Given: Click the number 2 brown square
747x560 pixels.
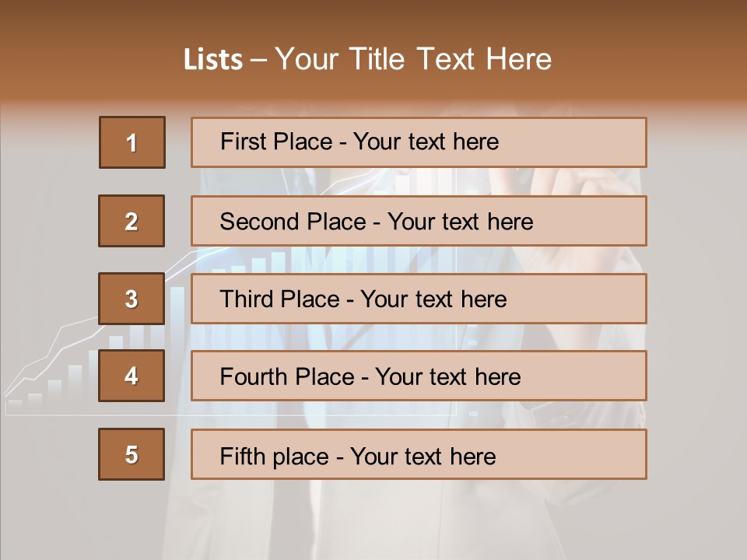Looking at the screenshot, I should [x=132, y=221].
